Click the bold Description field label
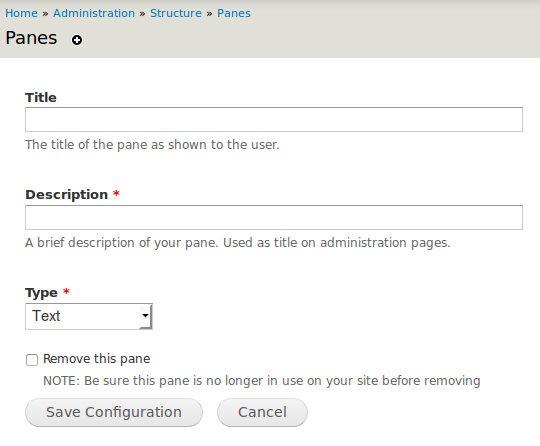 point(66,195)
